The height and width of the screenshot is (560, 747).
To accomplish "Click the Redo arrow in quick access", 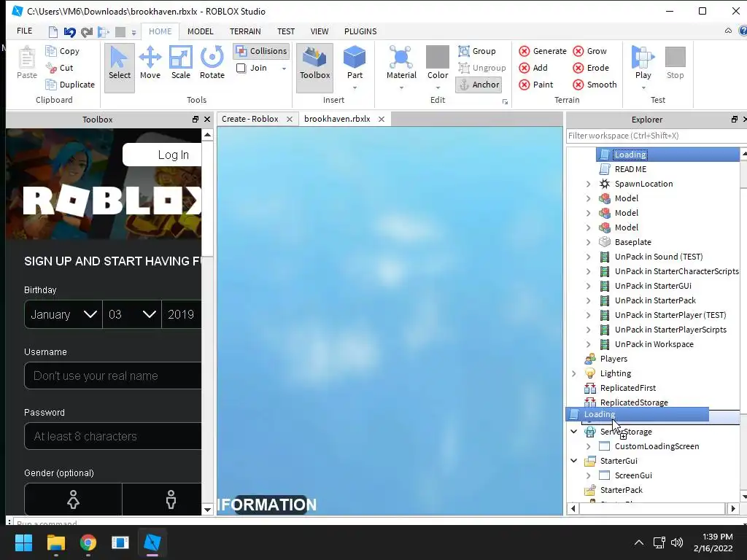I will point(87,32).
